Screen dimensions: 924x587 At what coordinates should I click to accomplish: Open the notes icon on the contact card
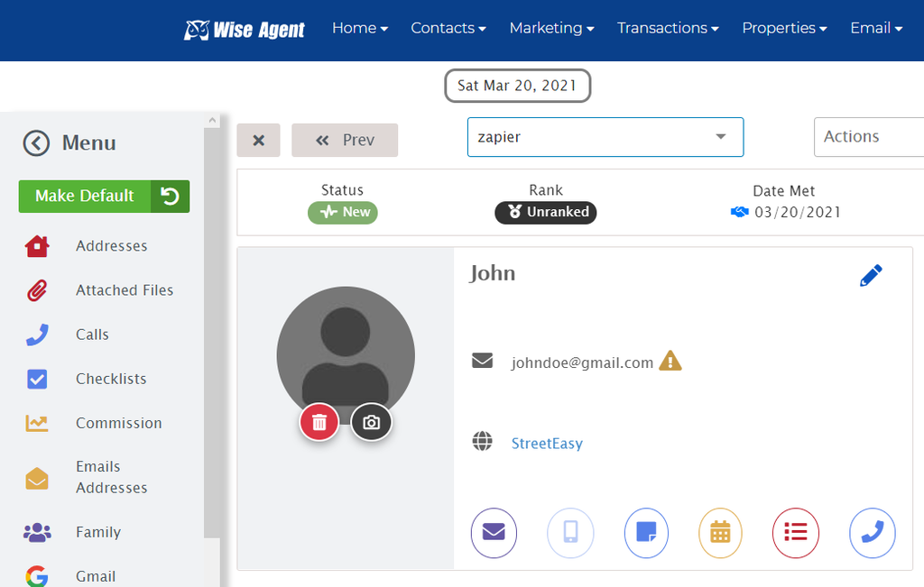(646, 533)
